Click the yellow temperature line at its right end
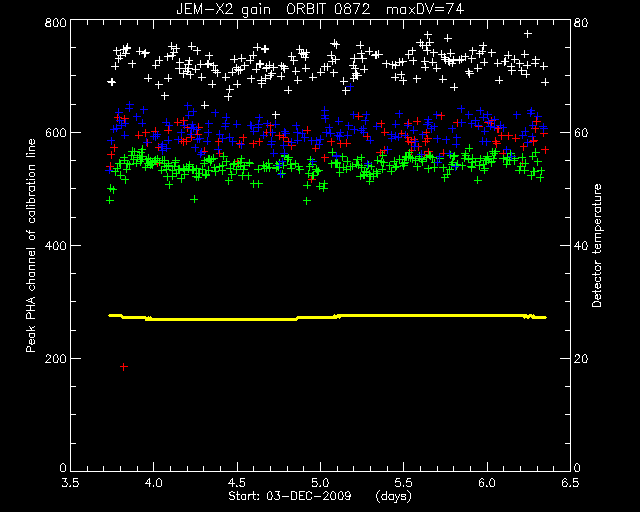 pyautogui.click(x=544, y=317)
